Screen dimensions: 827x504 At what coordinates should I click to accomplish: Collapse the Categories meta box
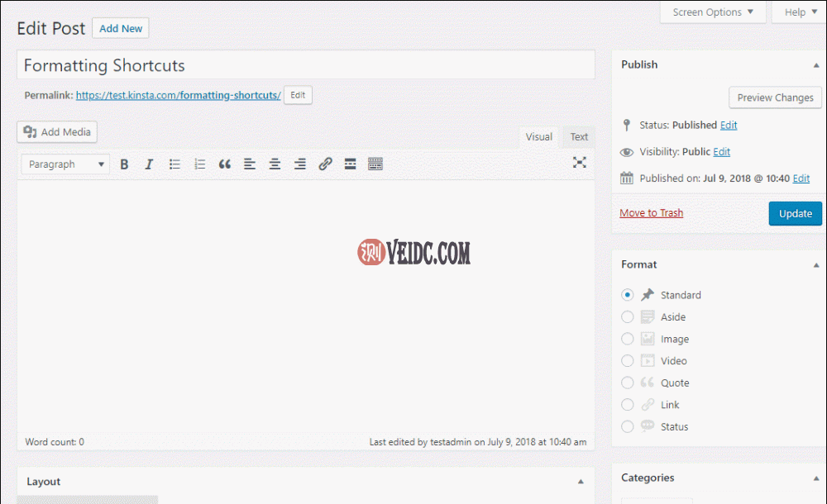pos(816,478)
